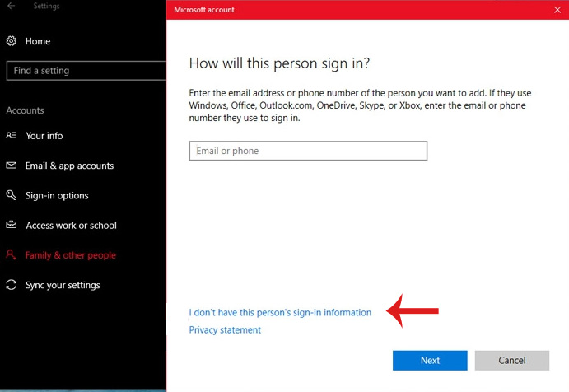Click the How will this person sign in heading
The width and height of the screenshot is (569, 392).
coord(279,63)
